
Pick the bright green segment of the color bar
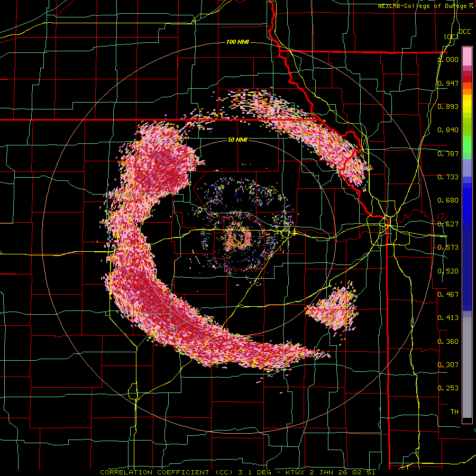pos(467,144)
